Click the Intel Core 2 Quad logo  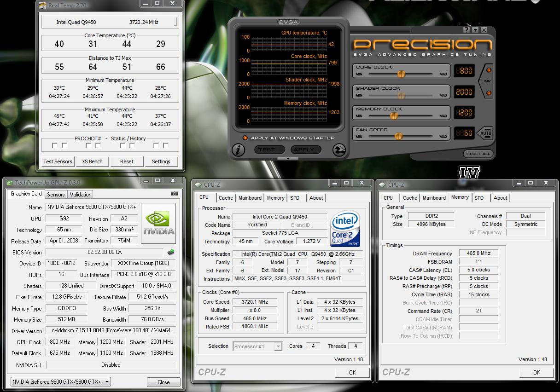point(345,229)
